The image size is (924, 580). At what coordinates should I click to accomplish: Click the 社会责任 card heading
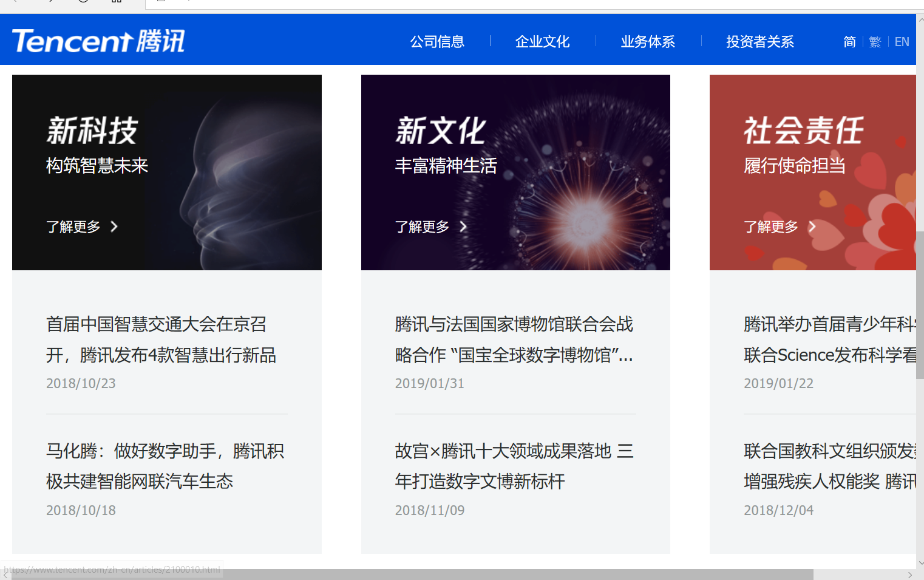(x=804, y=131)
